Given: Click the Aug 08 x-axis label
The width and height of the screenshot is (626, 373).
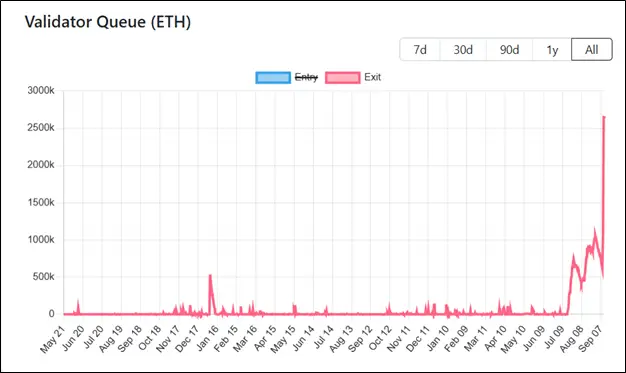Looking at the screenshot, I should tap(572, 338).
